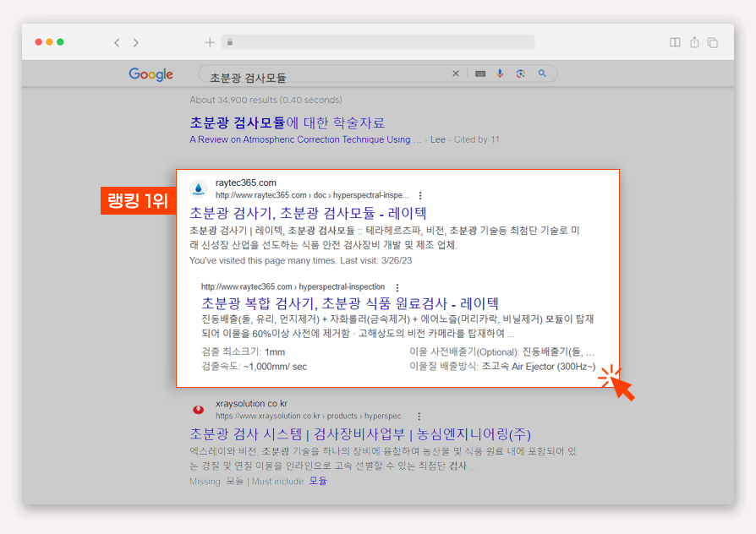Go forward with the browser forward arrow
The width and height of the screenshot is (756, 534).
pyautogui.click(x=136, y=43)
